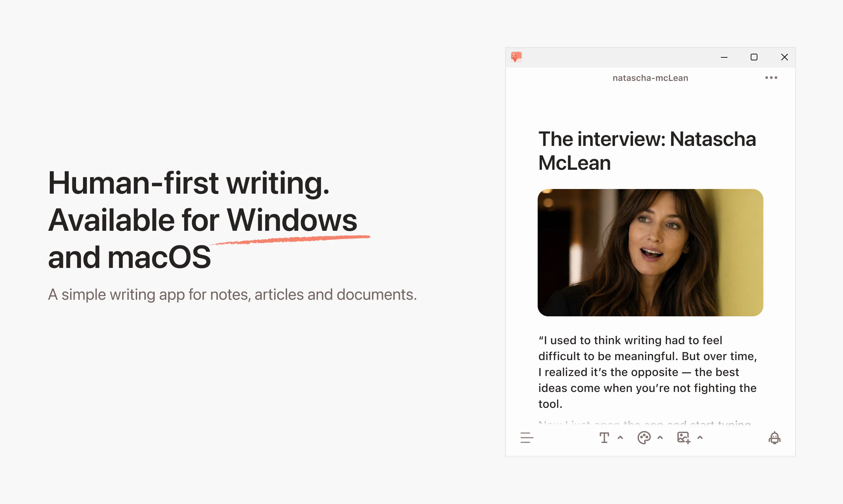The height and width of the screenshot is (504, 843).
Task: Select the portrait photo in the document
Action: click(650, 253)
